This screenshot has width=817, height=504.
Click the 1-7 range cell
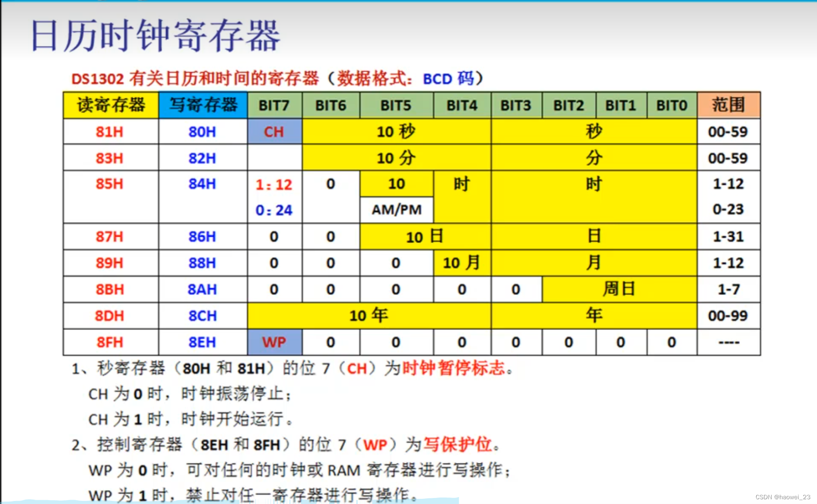pos(728,289)
